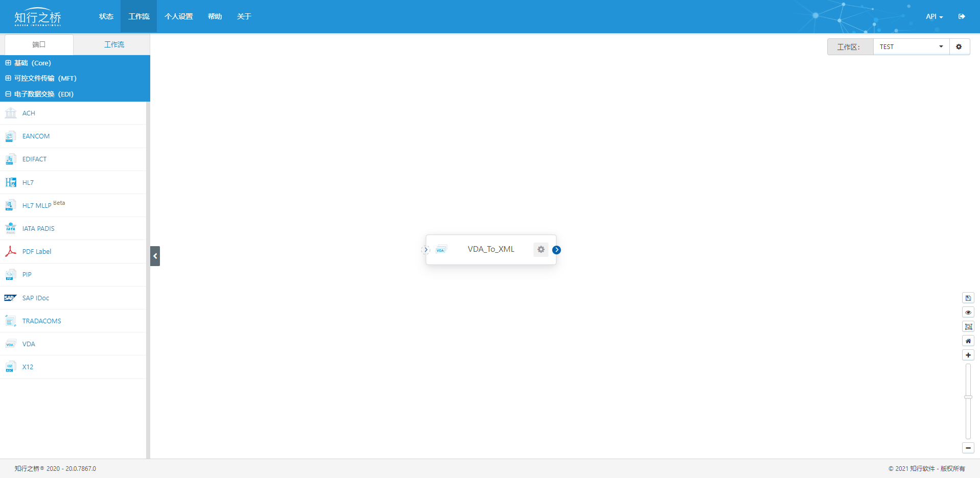Viewport: 980px width, 478px height.
Task: Expand the 基础 (Core) category
Action: pyautogui.click(x=75, y=63)
